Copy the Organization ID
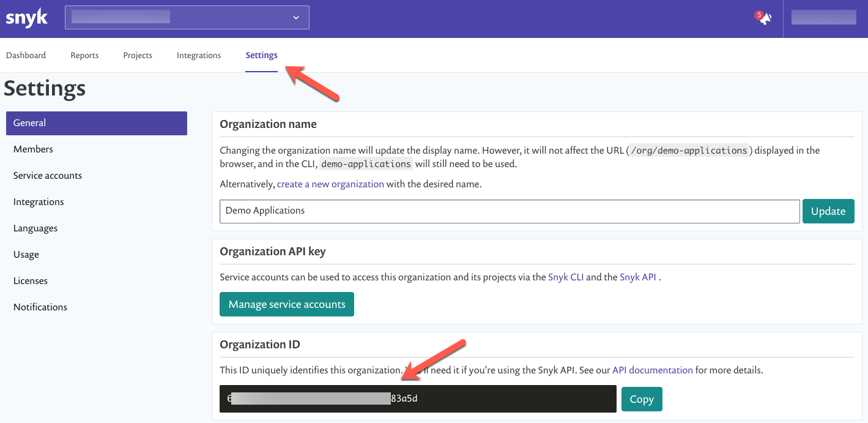This screenshot has width=868, height=423. pyautogui.click(x=642, y=399)
